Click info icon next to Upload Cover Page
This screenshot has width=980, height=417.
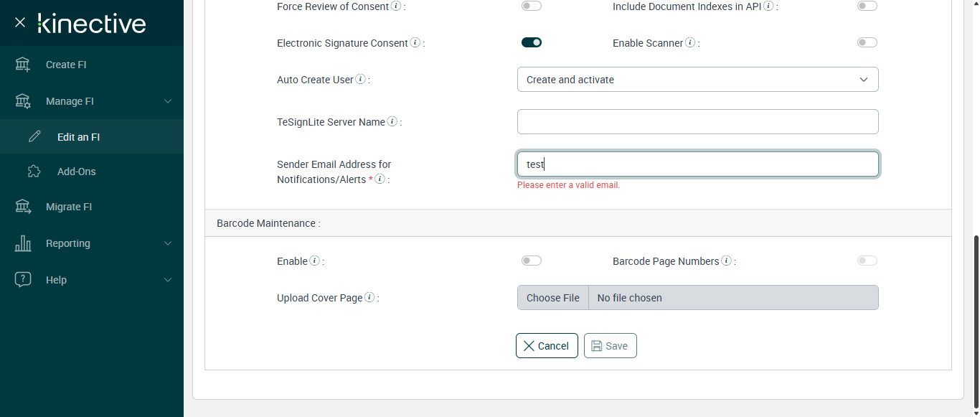pos(369,298)
